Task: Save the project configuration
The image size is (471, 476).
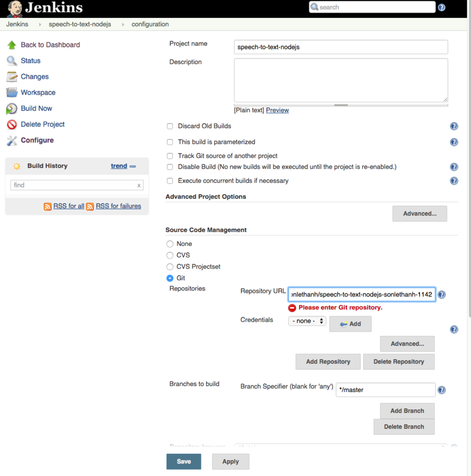Action: click(x=183, y=461)
